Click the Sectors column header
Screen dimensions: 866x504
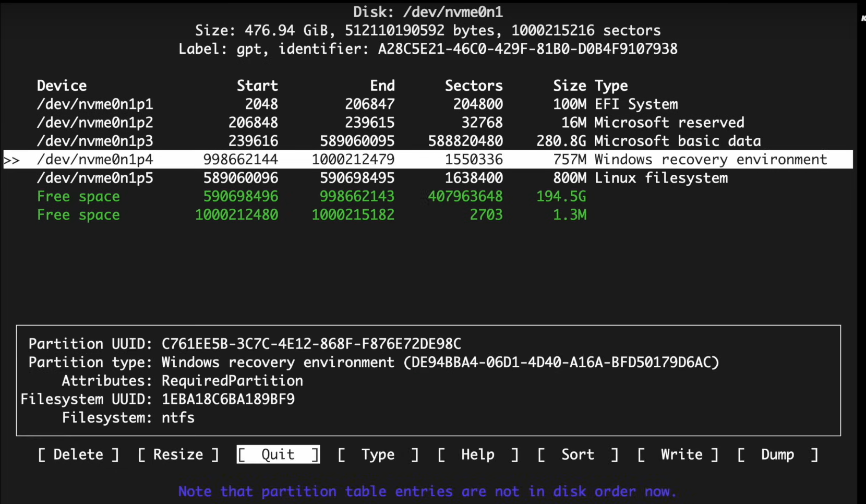click(x=474, y=86)
